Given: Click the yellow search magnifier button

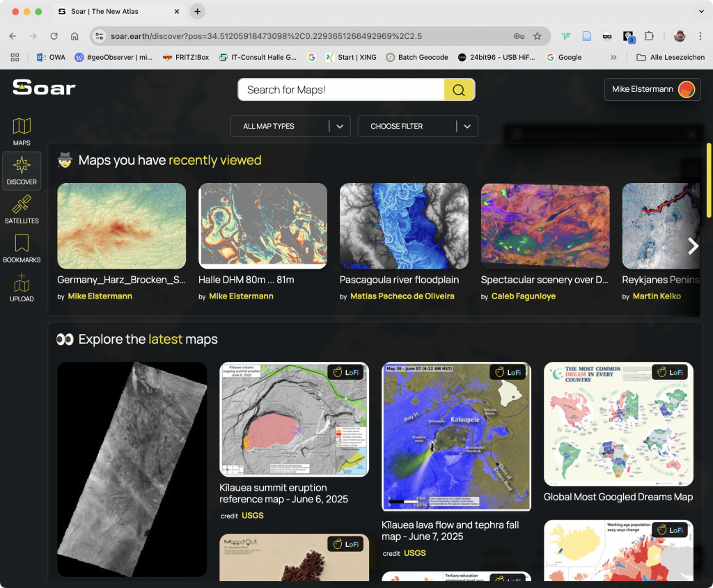Looking at the screenshot, I should (x=459, y=90).
